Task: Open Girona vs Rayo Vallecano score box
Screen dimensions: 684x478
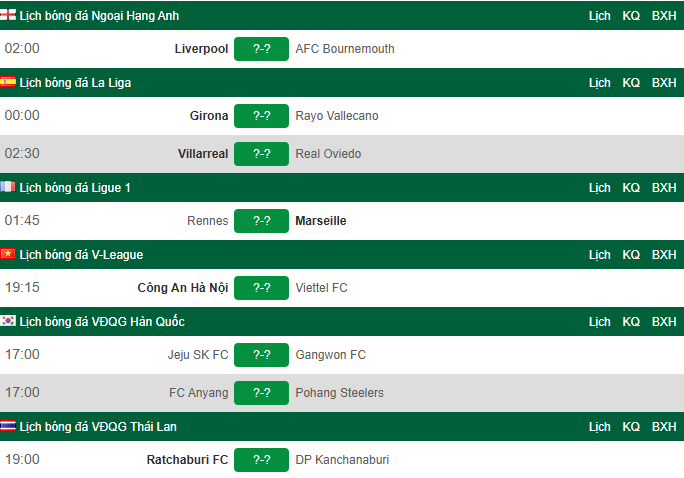Action: pyautogui.click(x=261, y=116)
